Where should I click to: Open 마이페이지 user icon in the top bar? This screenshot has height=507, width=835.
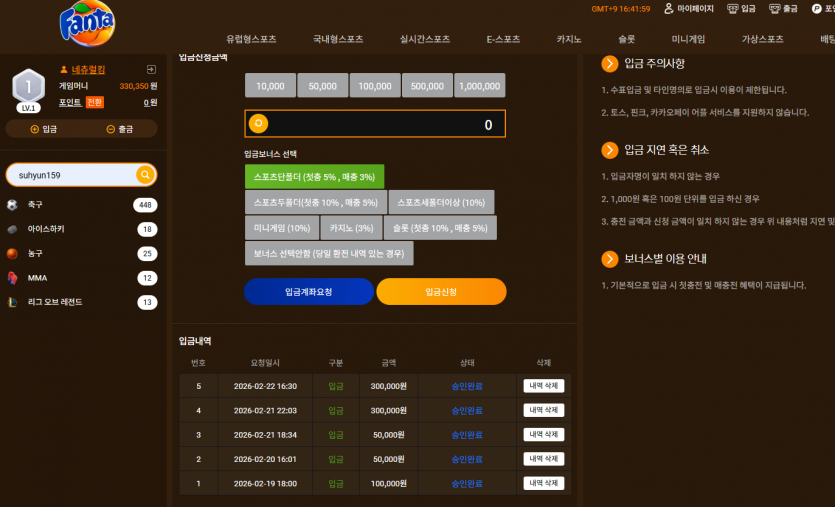pos(669,9)
